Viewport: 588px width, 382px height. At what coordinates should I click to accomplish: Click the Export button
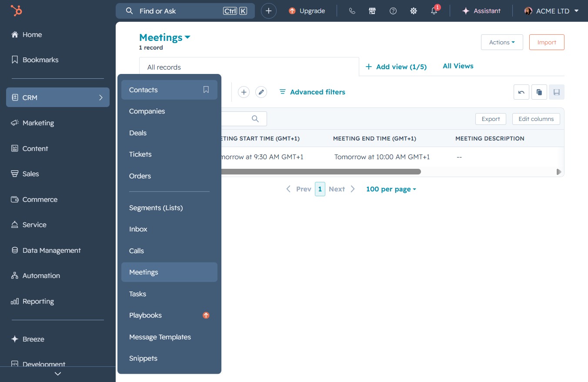pyautogui.click(x=491, y=119)
